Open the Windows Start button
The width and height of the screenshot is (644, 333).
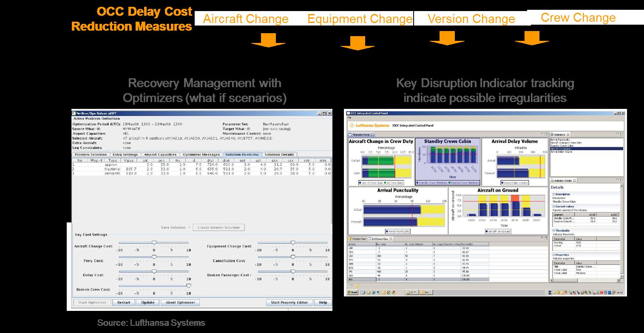click(352, 293)
